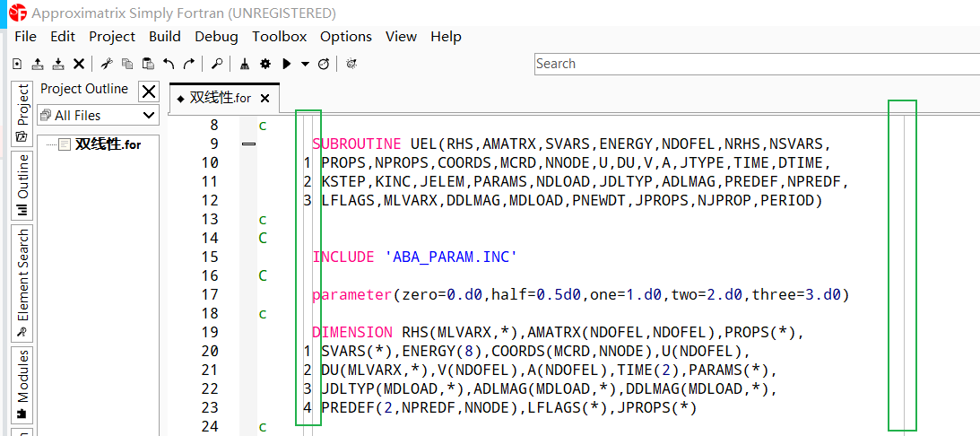Click the parameter keyword on line 17
The image size is (980, 436).
pyautogui.click(x=352, y=294)
